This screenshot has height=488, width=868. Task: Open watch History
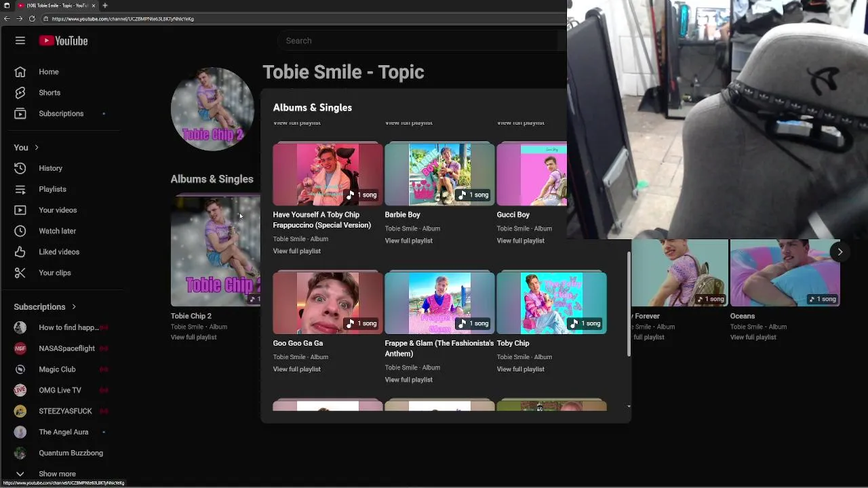point(50,168)
